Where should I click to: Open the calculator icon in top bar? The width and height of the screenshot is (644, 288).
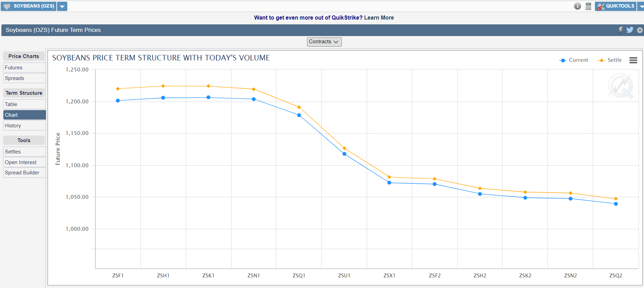coord(588,6)
